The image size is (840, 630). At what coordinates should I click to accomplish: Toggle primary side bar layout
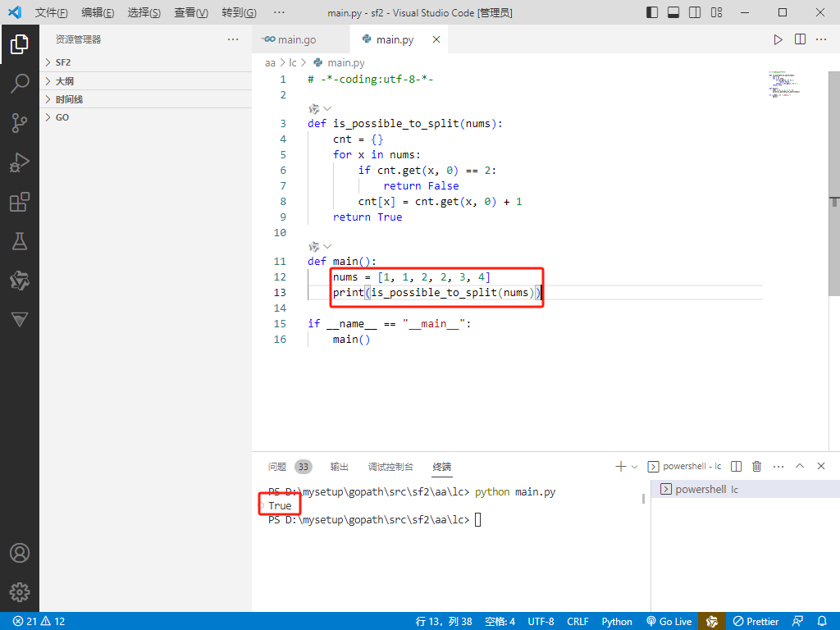coord(652,12)
